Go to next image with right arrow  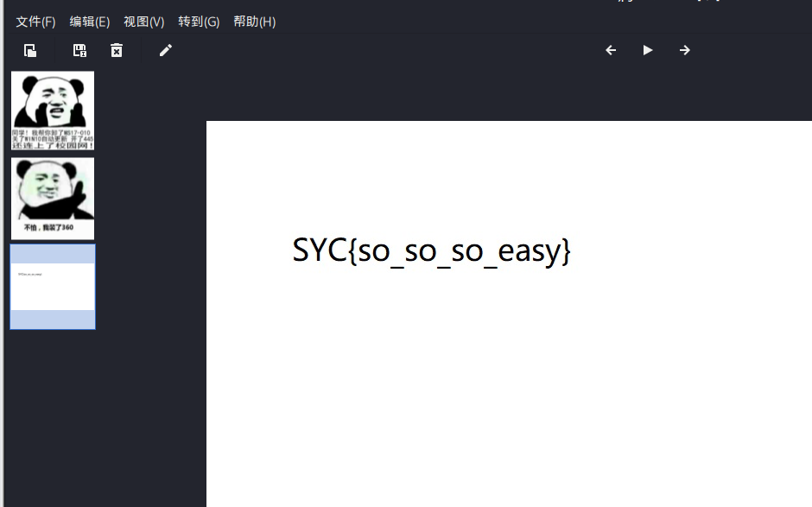[685, 50]
